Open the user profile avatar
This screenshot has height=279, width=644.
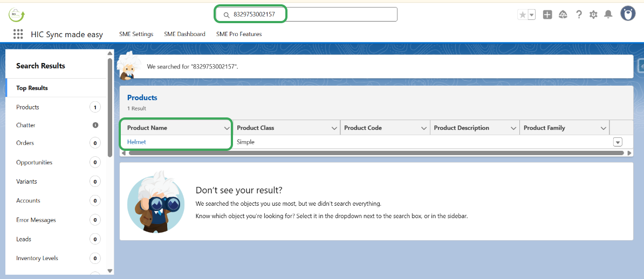click(x=628, y=13)
